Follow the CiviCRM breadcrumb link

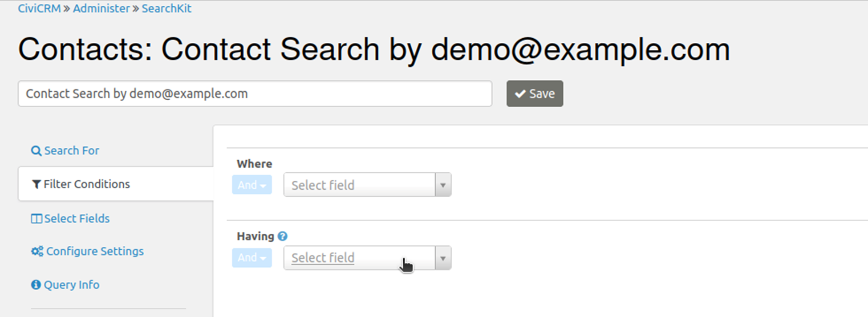point(39,8)
